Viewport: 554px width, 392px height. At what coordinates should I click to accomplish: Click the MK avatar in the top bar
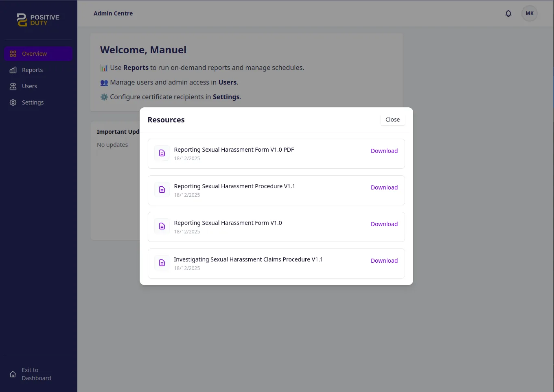pos(529,13)
